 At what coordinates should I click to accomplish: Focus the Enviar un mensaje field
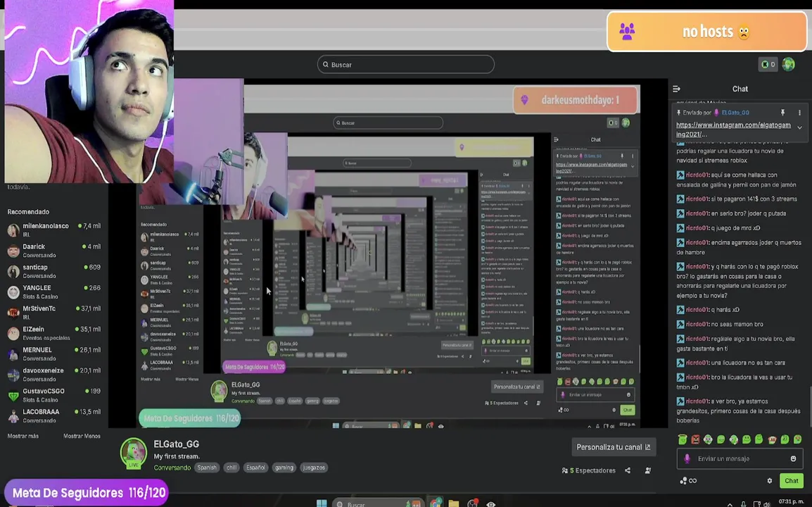pos(740,459)
